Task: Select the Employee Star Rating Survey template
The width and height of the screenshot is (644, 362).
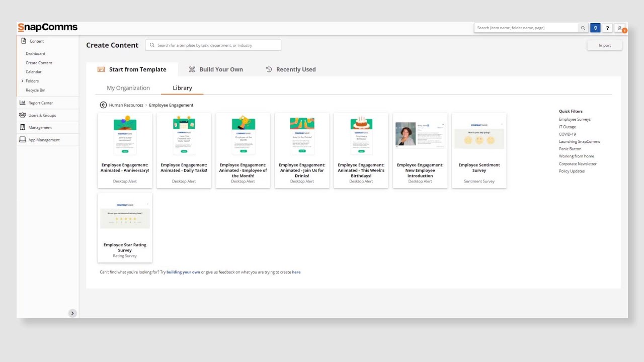Action: pos(125,227)
